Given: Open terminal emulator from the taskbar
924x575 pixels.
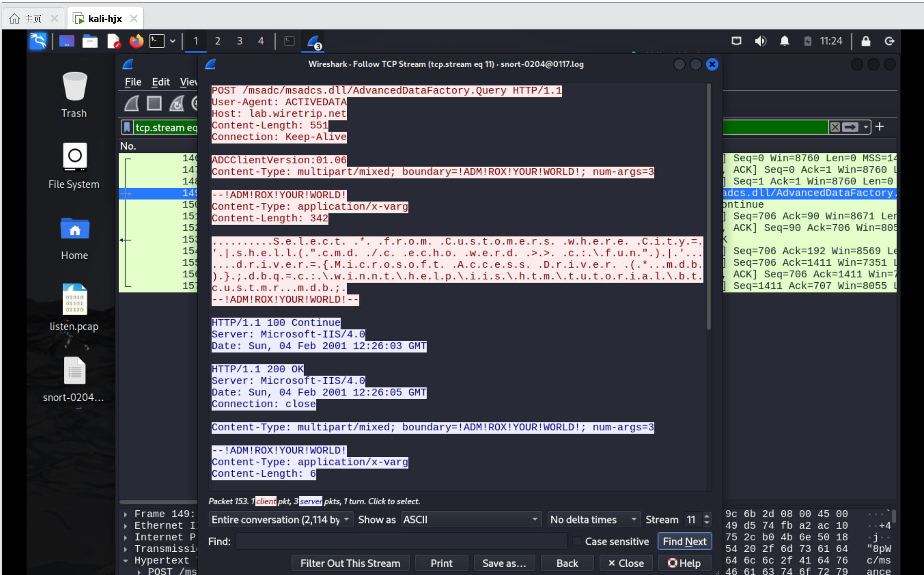Looking at the screenshot, I should (x=157, y=41).
